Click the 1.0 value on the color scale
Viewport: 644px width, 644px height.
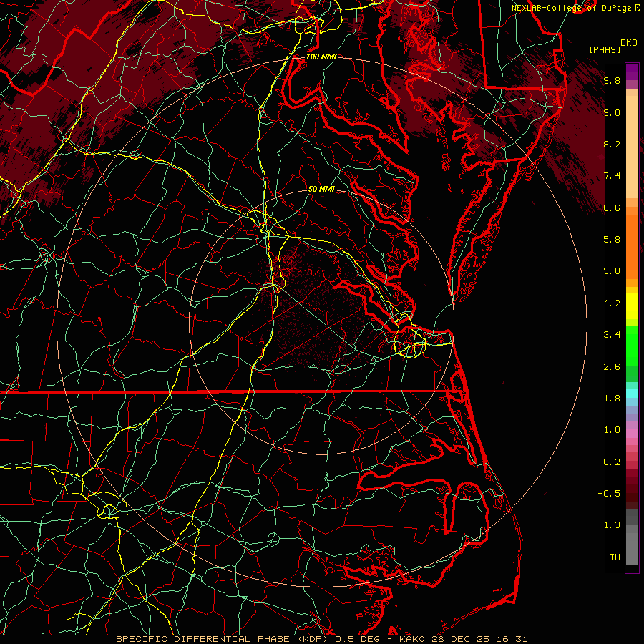(612, 430)
